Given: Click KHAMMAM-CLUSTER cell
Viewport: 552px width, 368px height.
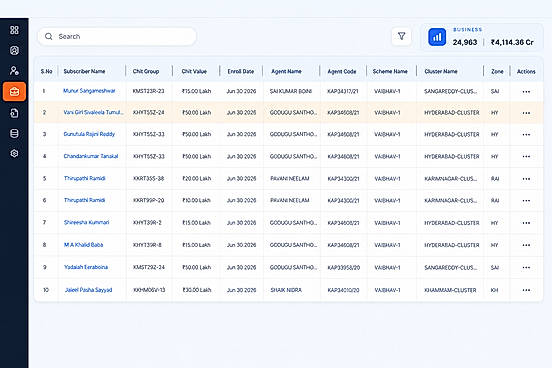Looking at the screenshot, I should click(450, 290).
